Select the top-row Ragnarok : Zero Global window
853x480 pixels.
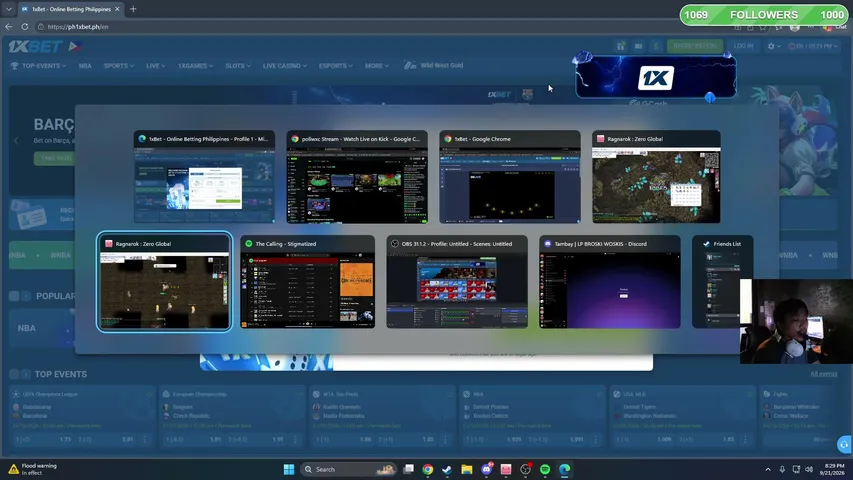(656, 177)
